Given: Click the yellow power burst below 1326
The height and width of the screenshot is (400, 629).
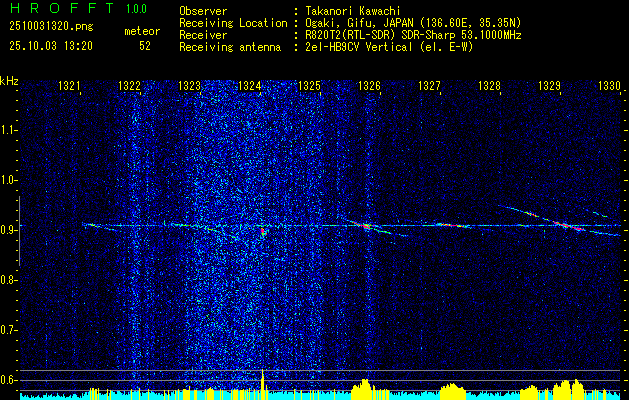Looking at the screenshot, I should [361, 389].
